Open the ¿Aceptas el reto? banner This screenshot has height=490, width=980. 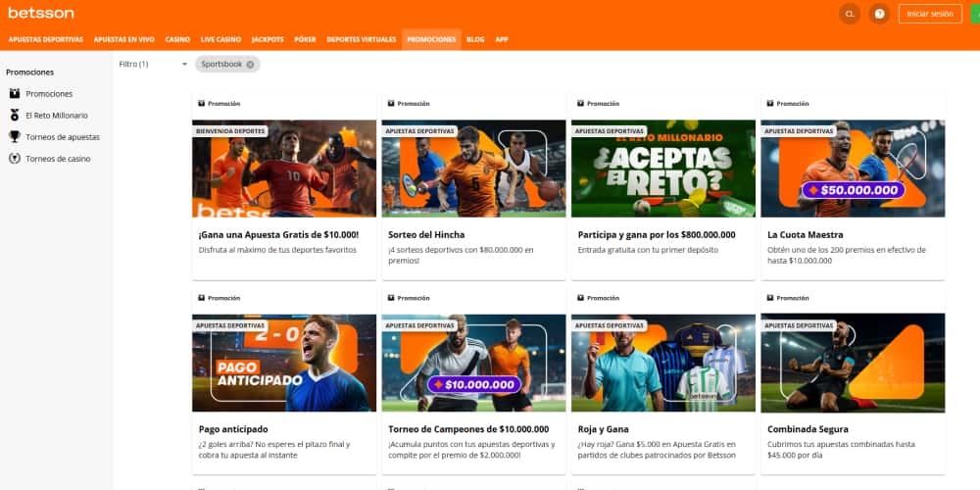click(x=663, y=169)
